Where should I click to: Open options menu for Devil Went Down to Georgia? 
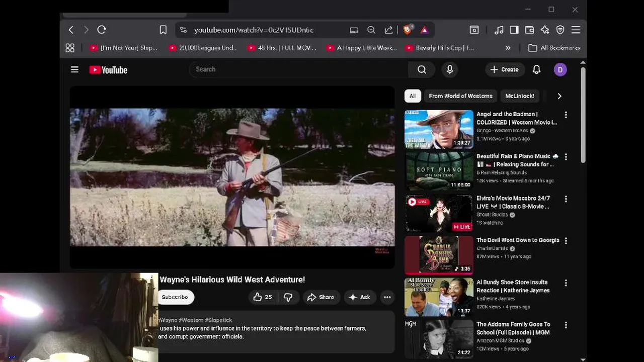tap(566, 241)
